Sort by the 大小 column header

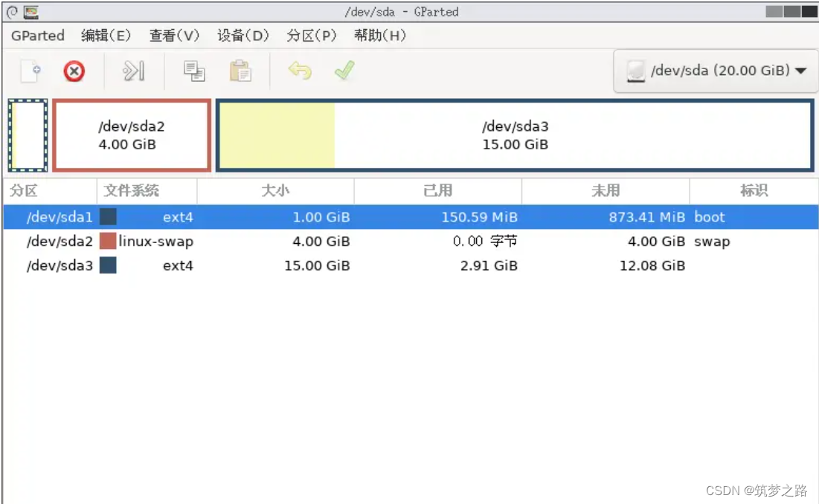tap(275, 191)
